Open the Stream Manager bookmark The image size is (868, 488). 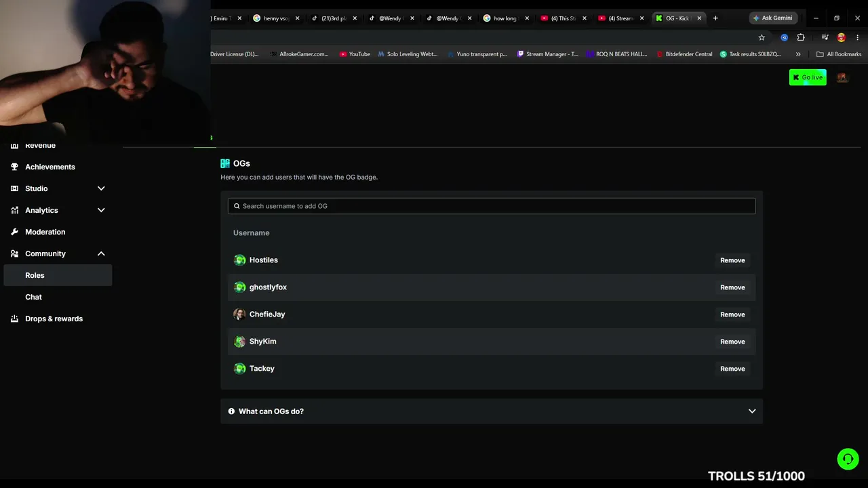[x=548, y=54]
